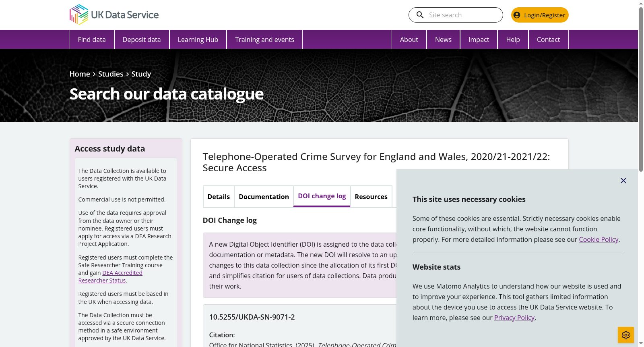Click the scrollbar up arrow

tap(641, 3)
